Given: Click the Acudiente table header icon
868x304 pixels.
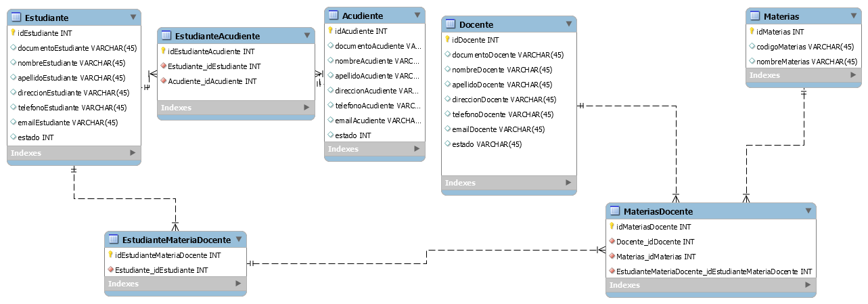Looking at the screenshot, I should pyautogui.click(x=334, y=16).
